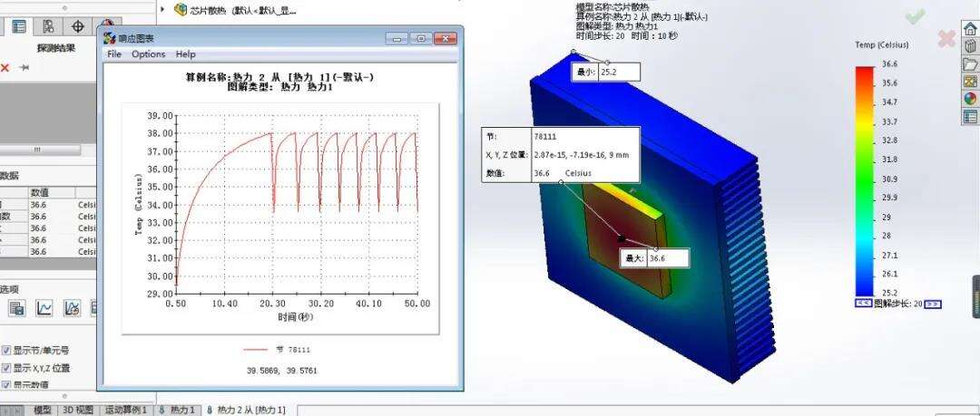Click the response chart window title icon
This screenshot has width=980, height=416.
pos(110,38)
